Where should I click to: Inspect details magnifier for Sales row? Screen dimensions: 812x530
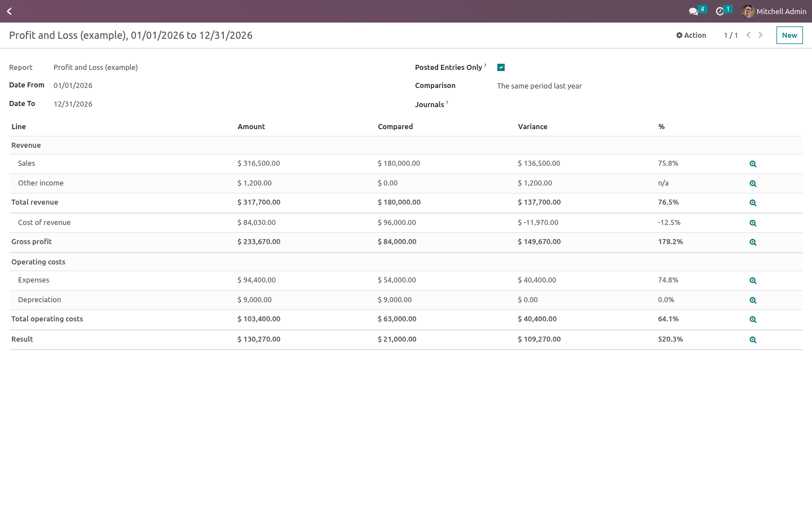753,164
